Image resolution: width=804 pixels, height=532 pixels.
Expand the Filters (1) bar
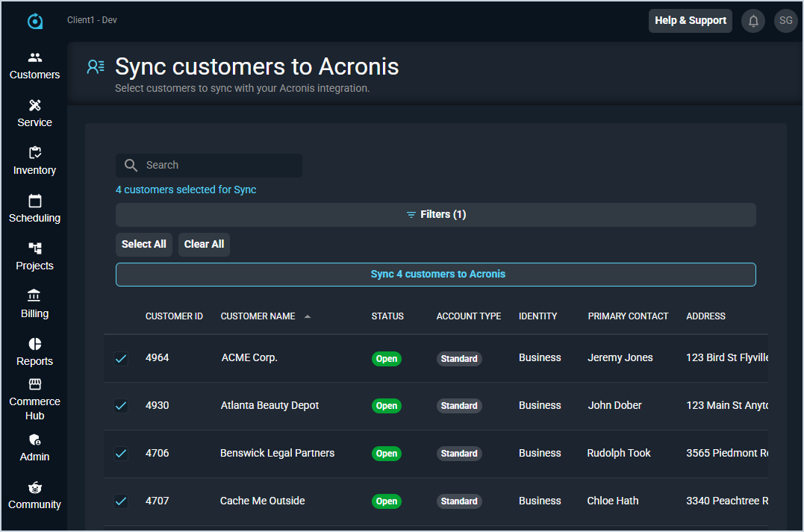click(x=436, y=215)
